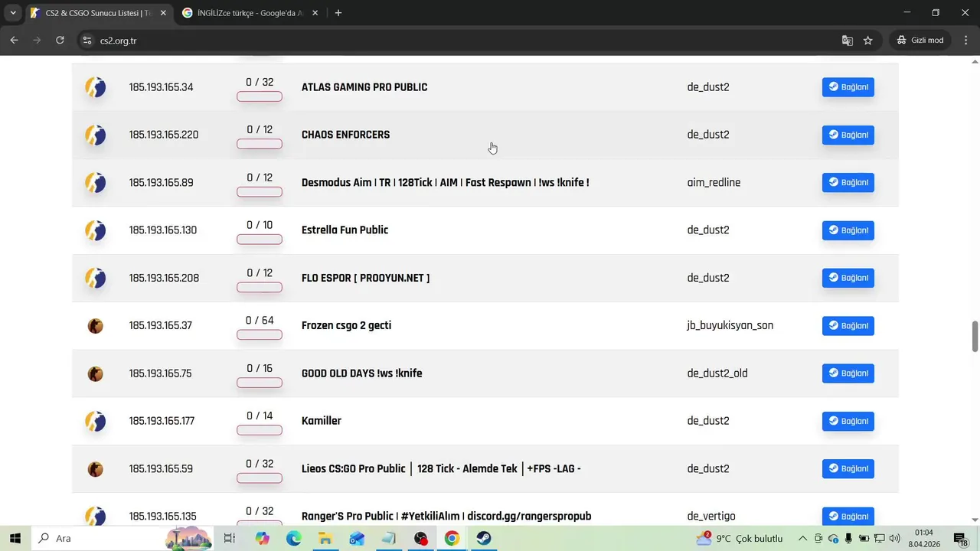
Task: Select the IP address 185.193.165.34
Action: (x=161, y=87)
